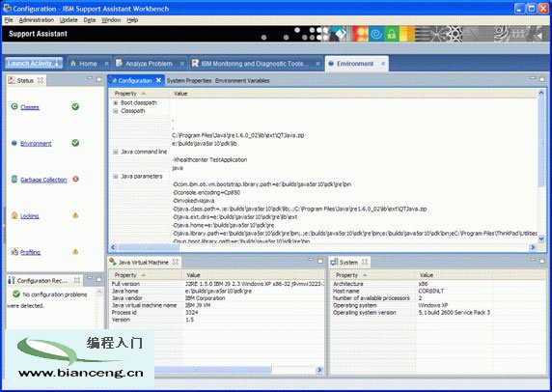Image resolution: width=552 pixels, height=392 pixels.
Task: Click the Garbage Collection red error icon
Action: click(x=75, y=179)
